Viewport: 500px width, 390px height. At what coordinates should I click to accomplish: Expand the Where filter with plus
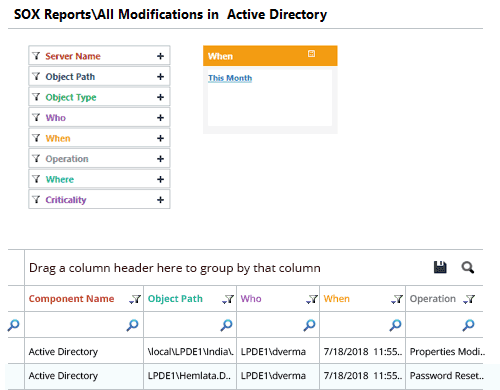(x=160, y=179)
